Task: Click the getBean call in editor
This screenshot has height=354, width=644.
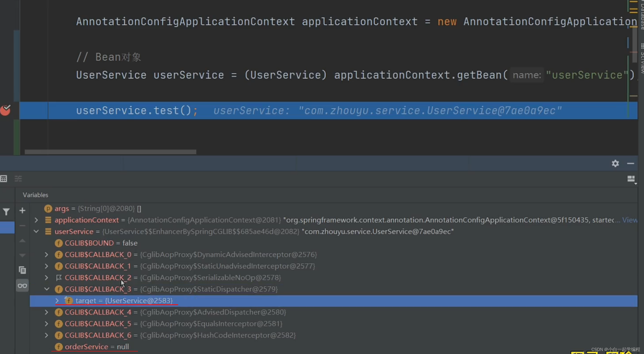Action: pos(482,75)
